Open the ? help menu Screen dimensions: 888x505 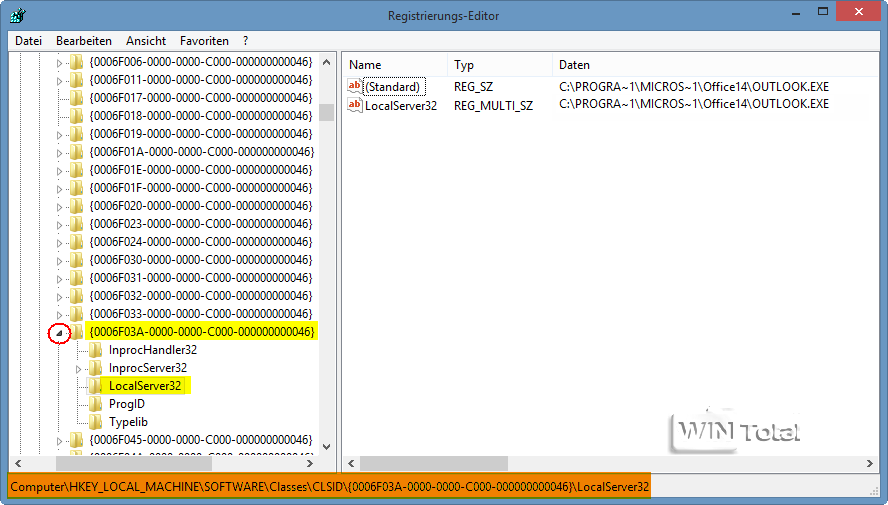click(x=245, y=41)
